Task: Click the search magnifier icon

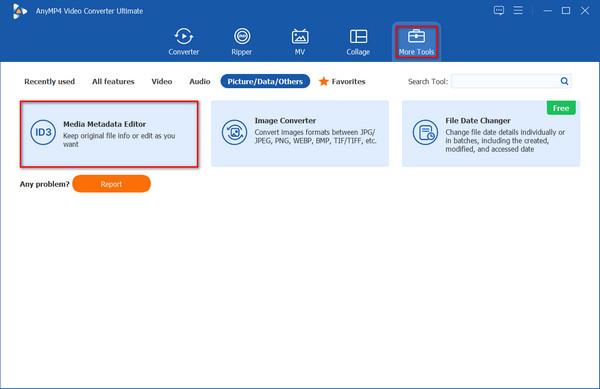Action: point(564,81)
